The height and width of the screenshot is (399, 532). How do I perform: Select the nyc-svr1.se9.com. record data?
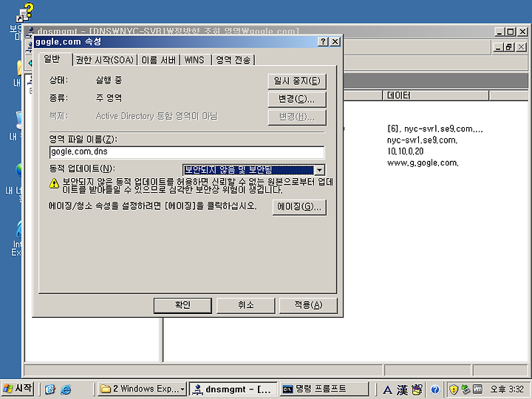422,140
